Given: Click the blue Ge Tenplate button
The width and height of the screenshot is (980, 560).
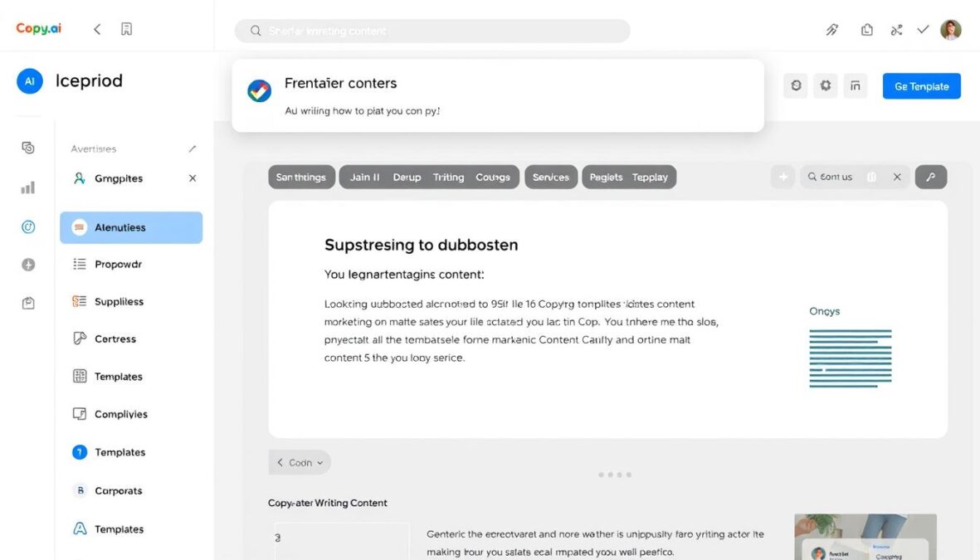Looking at the screenshot, I should (921, 85).
